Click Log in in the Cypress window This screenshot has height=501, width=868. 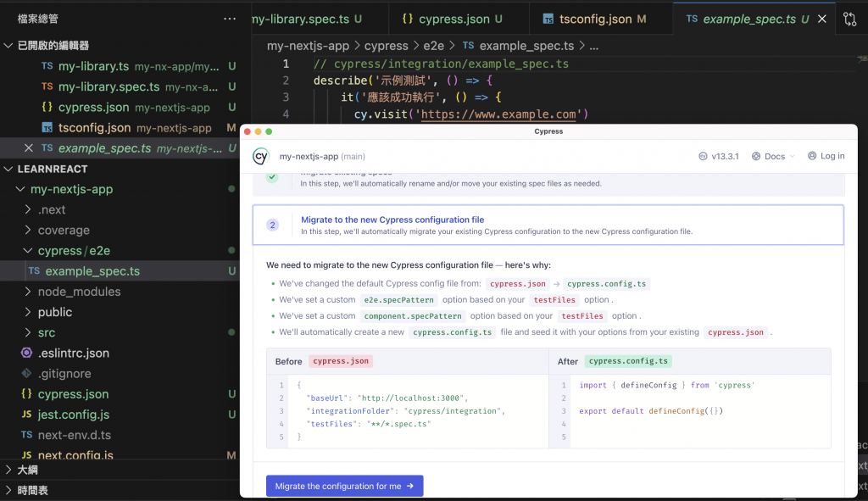click(826, 156)
